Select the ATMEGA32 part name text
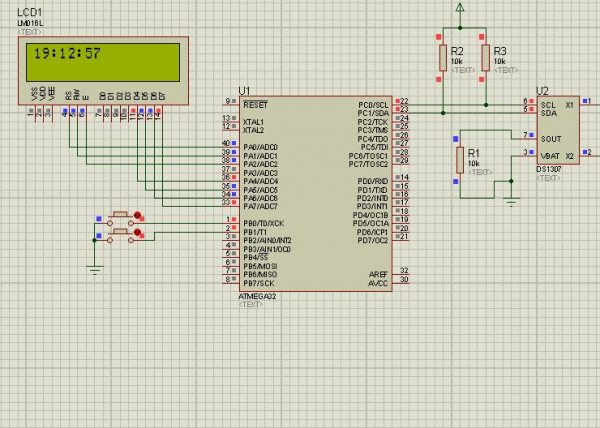This screenshot has height=428, width=600. [257, 296]
